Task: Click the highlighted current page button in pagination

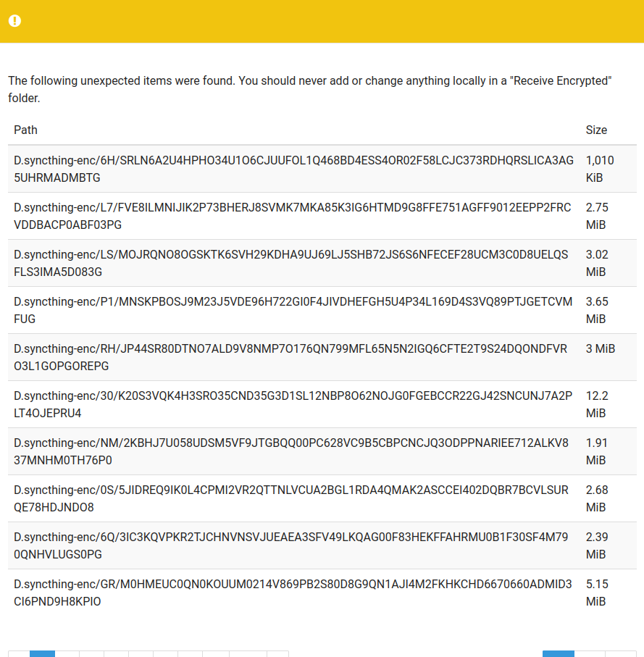Action: (42, 653)
